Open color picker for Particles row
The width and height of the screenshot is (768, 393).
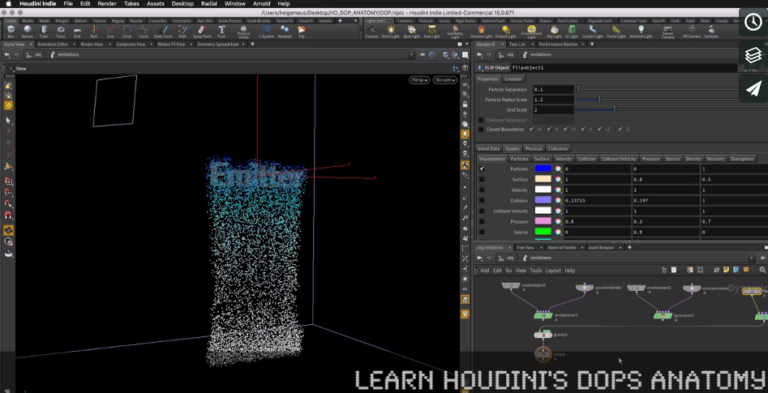tap(557, 169)
